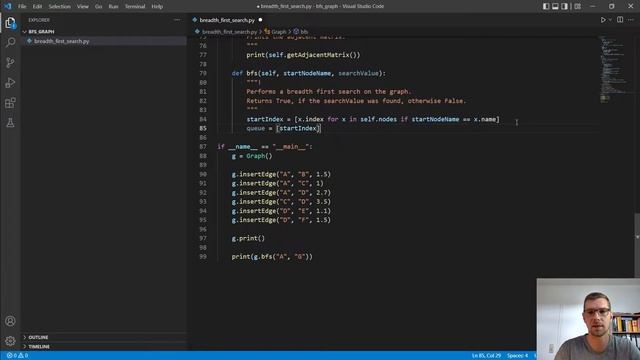Click line number 87 in gutter
This screenshot has height=360, width=640.
203,147
